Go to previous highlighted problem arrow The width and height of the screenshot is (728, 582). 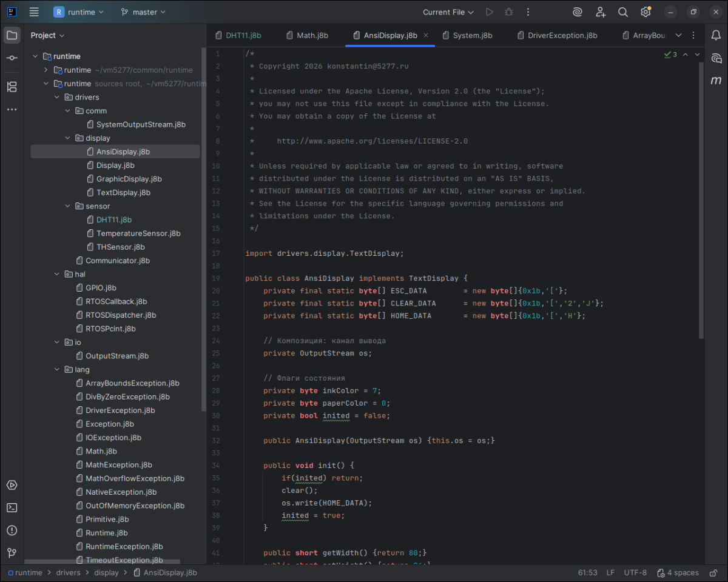pyautogui.click(x=686, y=55)
